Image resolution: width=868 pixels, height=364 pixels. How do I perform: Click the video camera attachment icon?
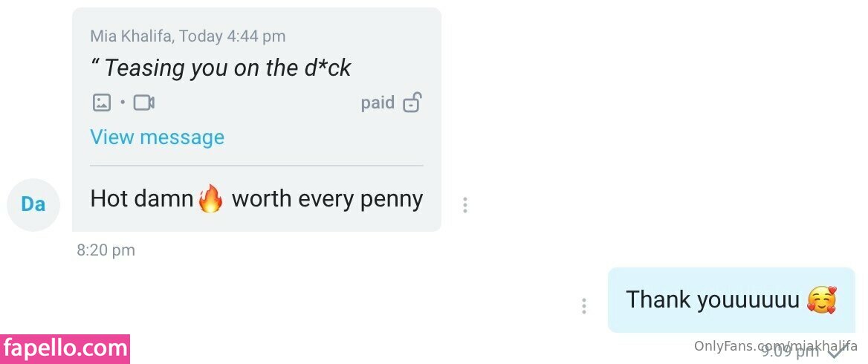(x=144, y=103)
